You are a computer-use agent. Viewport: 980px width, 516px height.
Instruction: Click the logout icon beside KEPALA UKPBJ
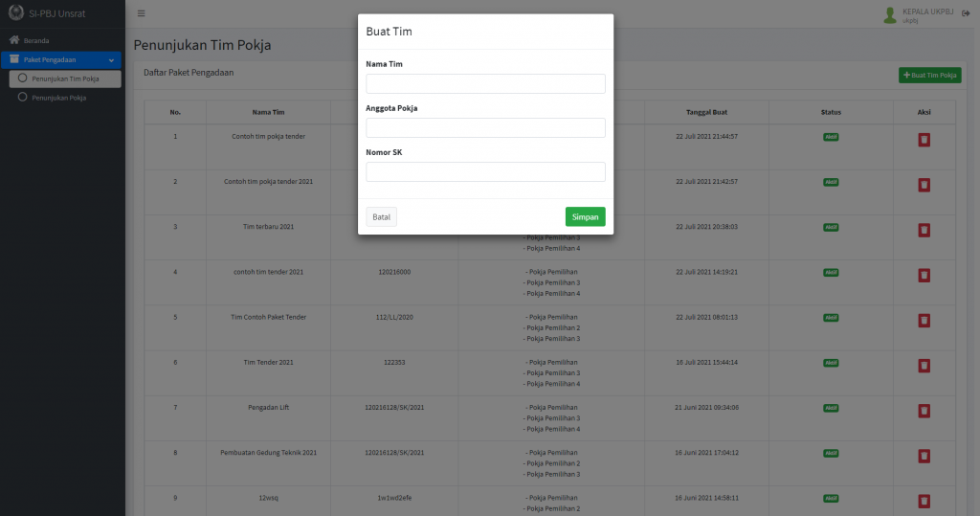[966, 12]
